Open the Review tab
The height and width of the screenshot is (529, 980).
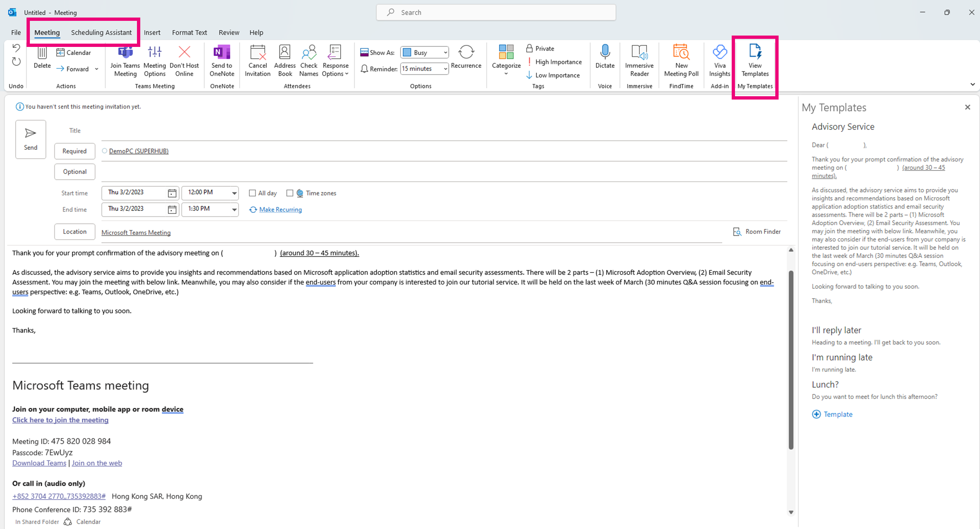pyautogui.click(x=229, y=32)
